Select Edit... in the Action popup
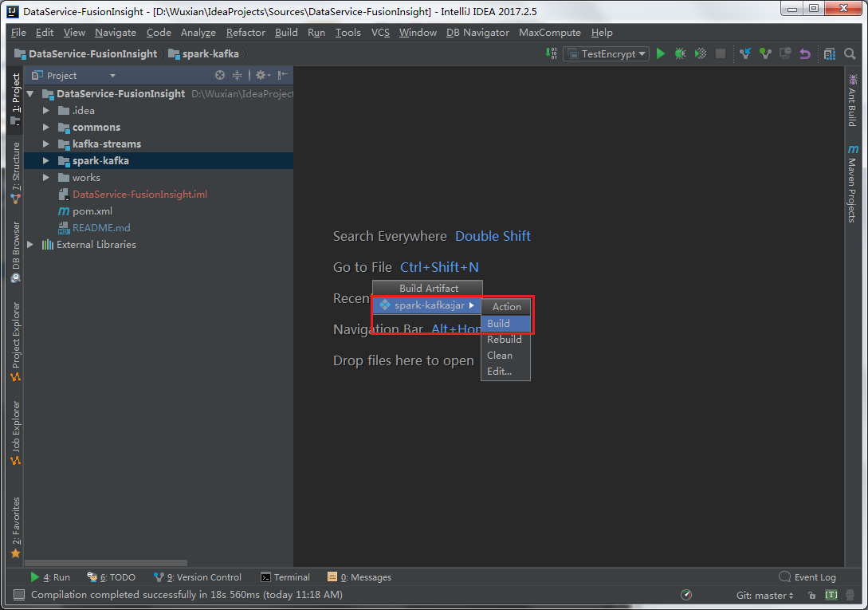868x610 pixels. pyautogui.click(x=506, y=372)
